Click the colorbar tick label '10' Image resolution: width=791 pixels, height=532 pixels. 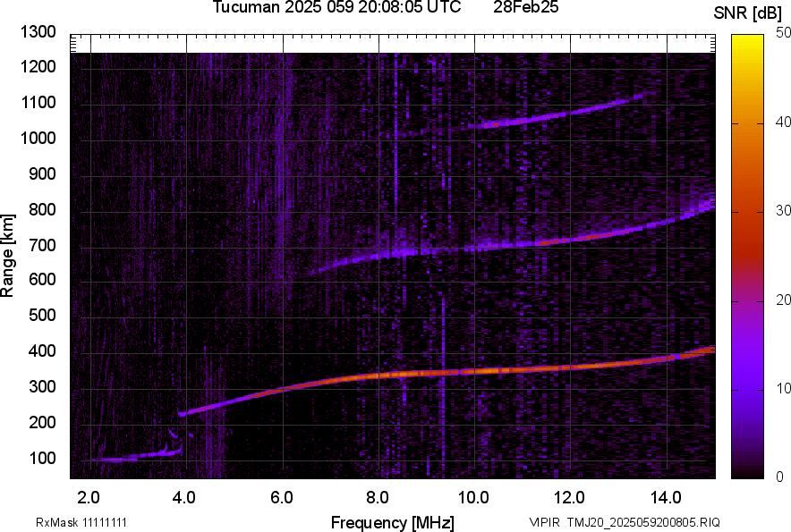(x=783, y=389)
